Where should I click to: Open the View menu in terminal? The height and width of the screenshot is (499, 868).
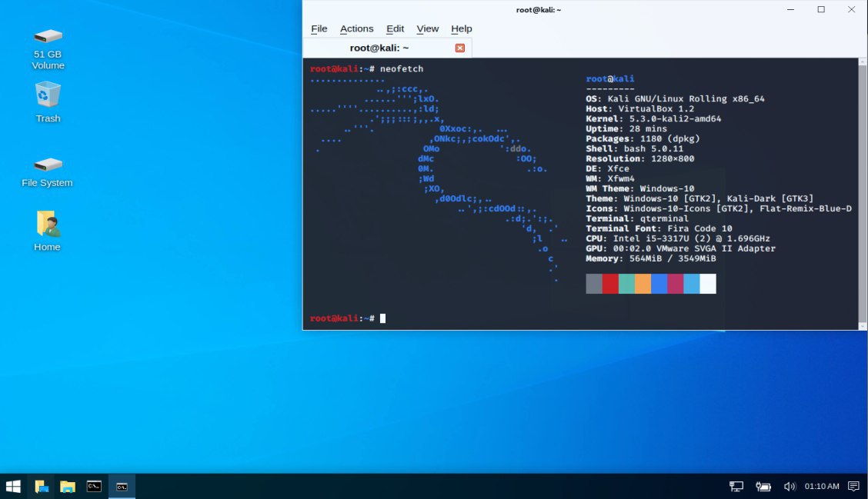point(427,28)
